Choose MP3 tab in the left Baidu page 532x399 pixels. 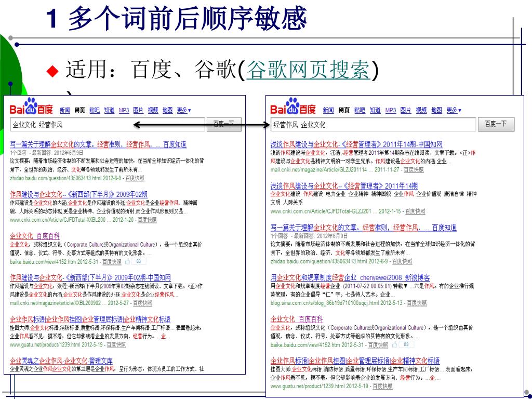pyautogui.click(x=124, y=110)
